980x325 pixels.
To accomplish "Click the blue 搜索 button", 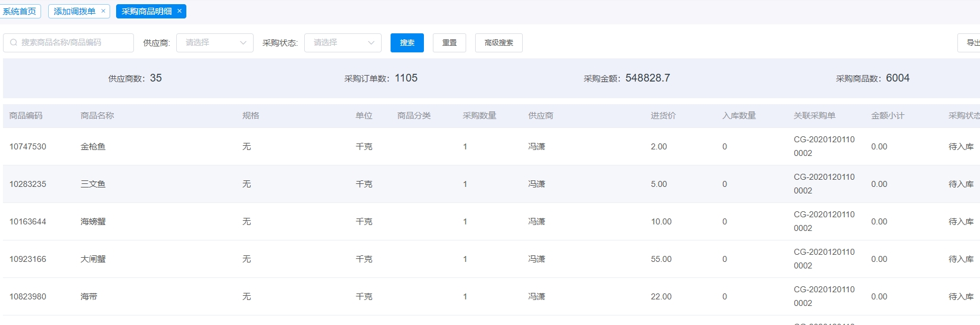I will pos(407,43).
